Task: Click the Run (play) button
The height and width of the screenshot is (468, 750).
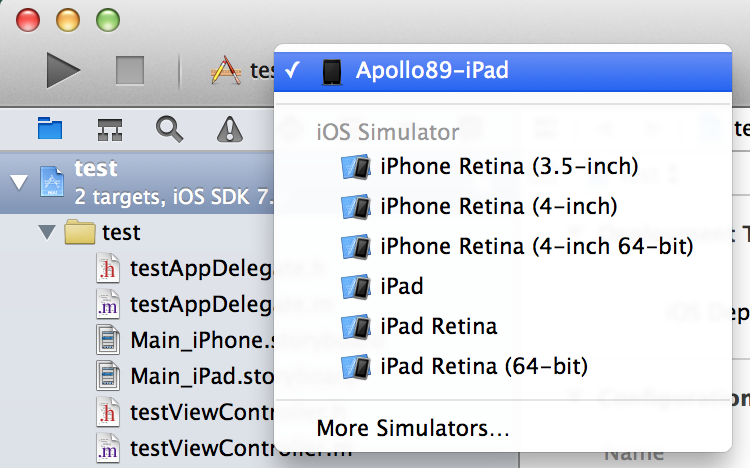Action: [63, 70]
